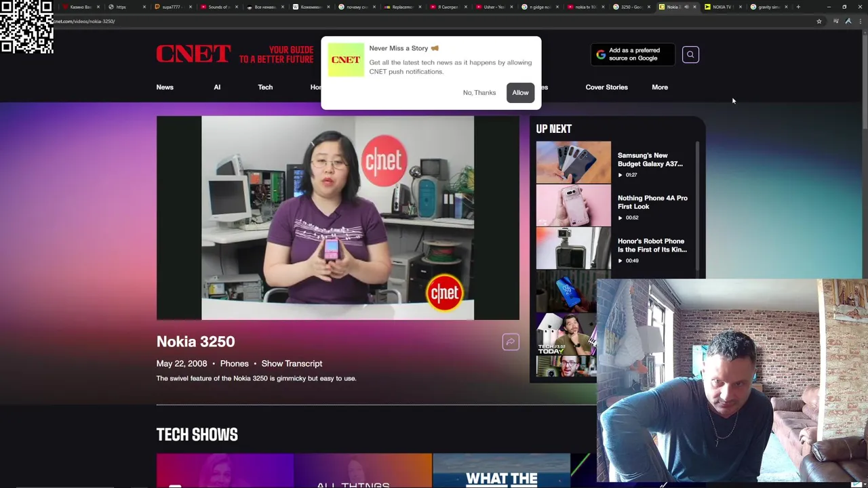Click the CNET icon in the notification popup
868x488 pixels.
point(346,60)
